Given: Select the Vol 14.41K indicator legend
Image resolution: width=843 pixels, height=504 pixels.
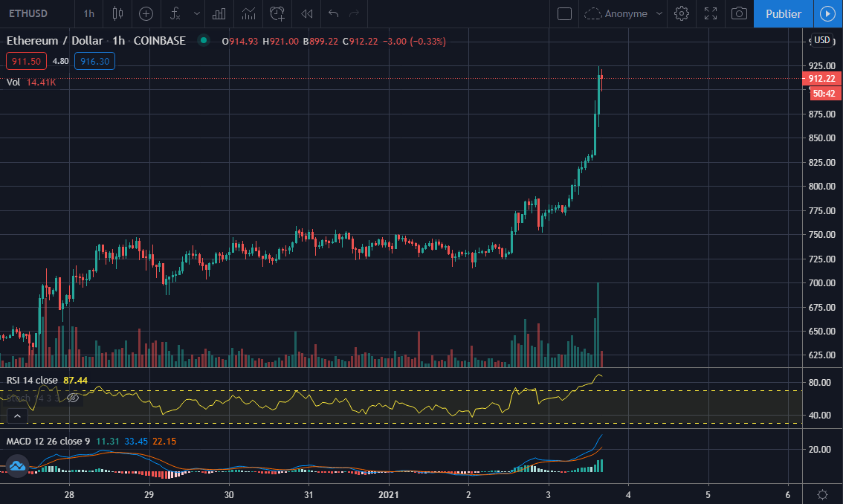Looking at the screenshot, I should (x=31, y=83).
